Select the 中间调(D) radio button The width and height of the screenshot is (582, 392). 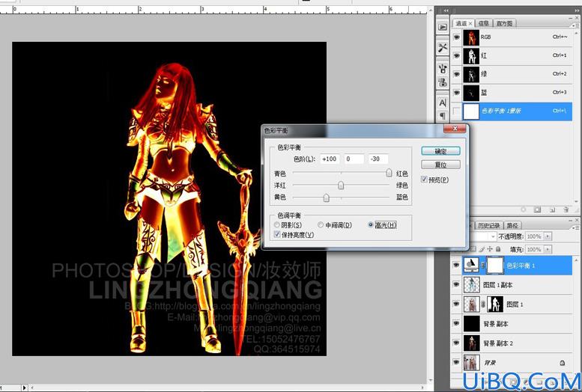321,224
